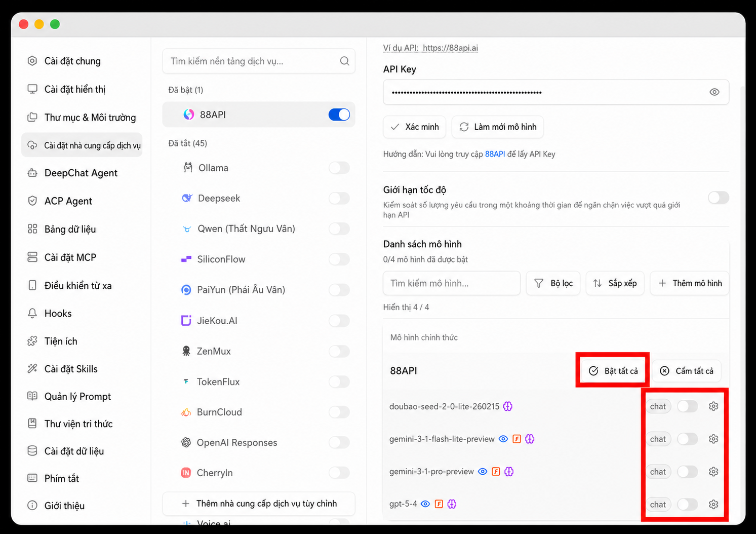Click the function-call icon for gemini-3-1-flash-lite-preview
This screenshot has height=534, width=756.
pyautogui.click(x=517, y=439)
